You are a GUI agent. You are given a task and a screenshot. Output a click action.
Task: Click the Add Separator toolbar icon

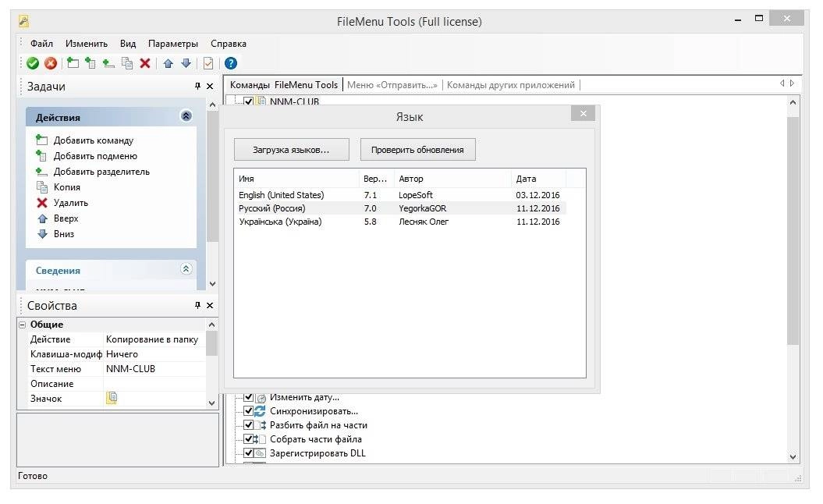pyautogui.click(x=108, y=63)
